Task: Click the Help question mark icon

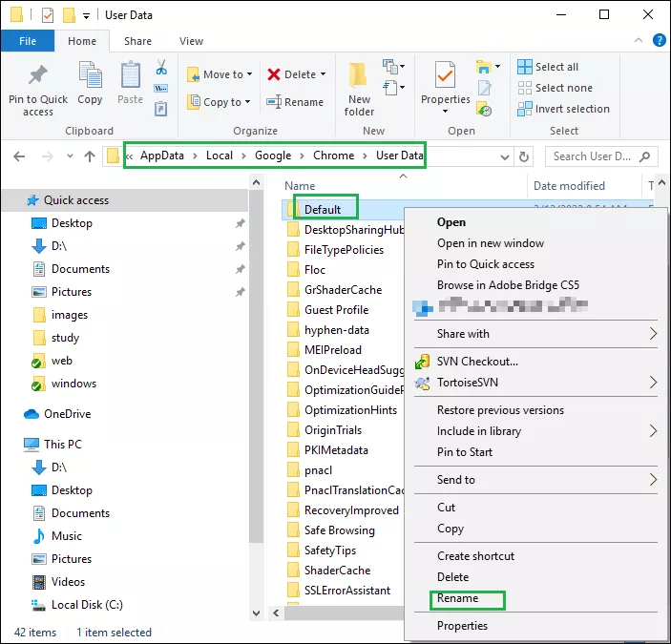Action: (x=659, y=41)
